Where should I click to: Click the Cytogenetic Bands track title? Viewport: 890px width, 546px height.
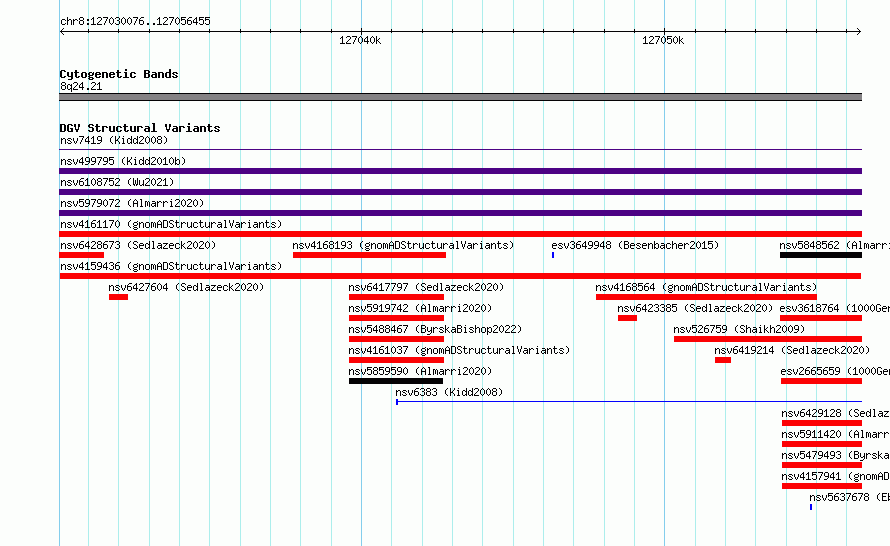coord(119,74)
